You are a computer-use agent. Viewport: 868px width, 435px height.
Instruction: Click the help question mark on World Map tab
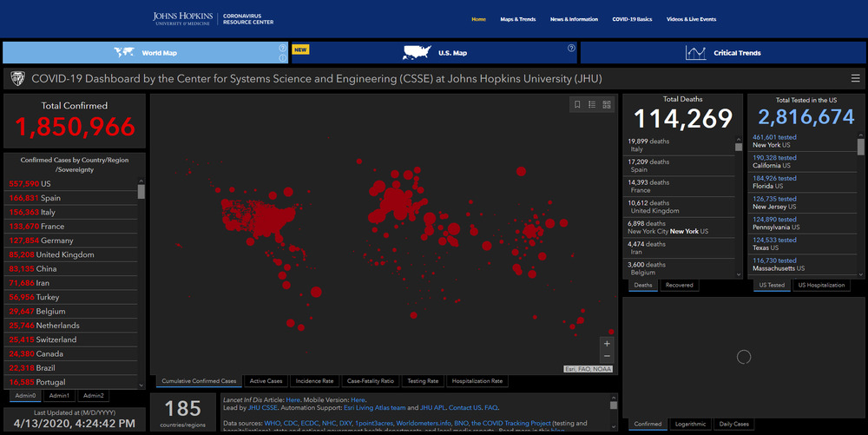[283, 49]
